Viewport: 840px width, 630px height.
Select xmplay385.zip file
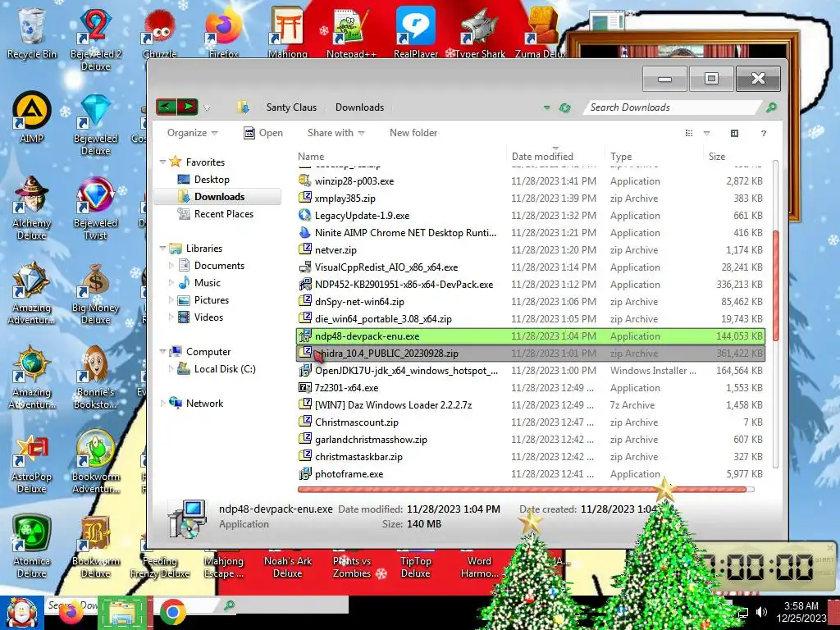point(531,199)
